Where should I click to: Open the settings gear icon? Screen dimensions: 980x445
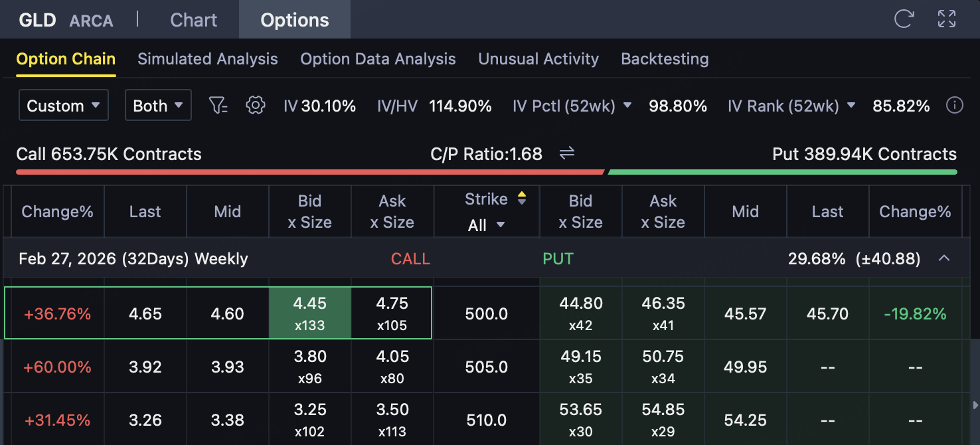[256, 106]
